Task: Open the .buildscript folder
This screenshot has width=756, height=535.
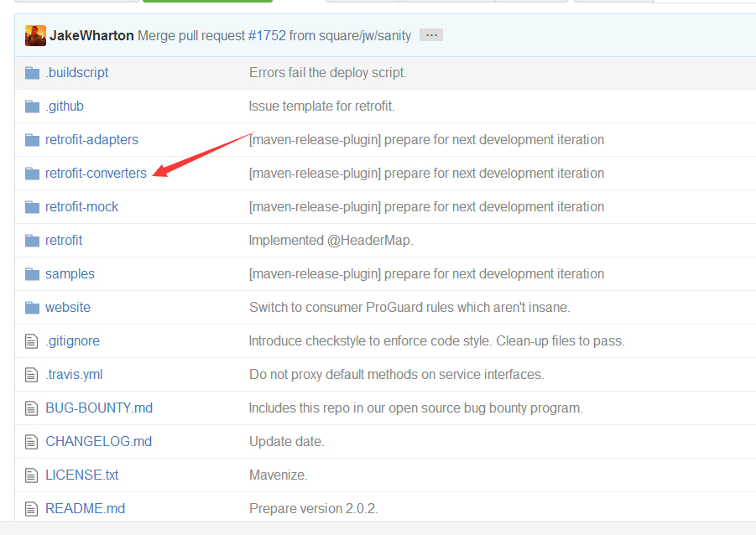Action: tap(77, 73)
